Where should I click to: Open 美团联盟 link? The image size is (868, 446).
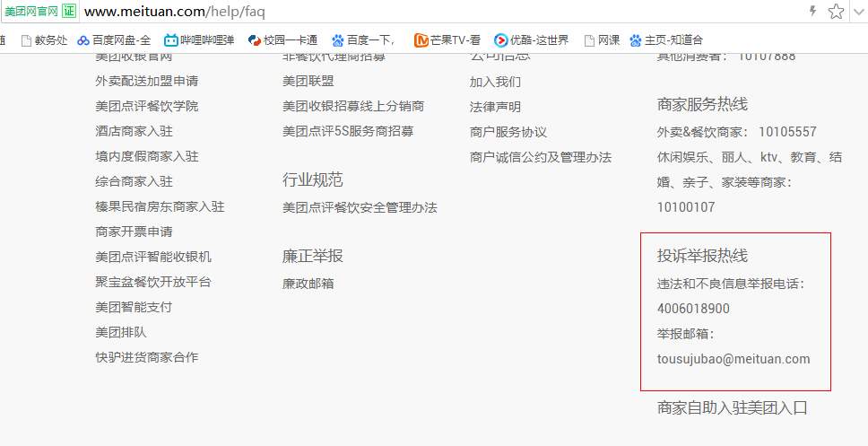click(x=308, y=82)
